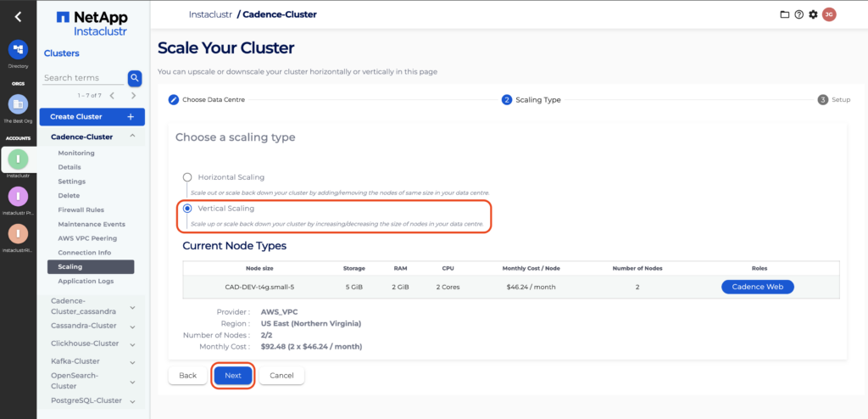Click the search magnifier button
868x419 pixels.
pyautogui.click(x=134, y=78)
